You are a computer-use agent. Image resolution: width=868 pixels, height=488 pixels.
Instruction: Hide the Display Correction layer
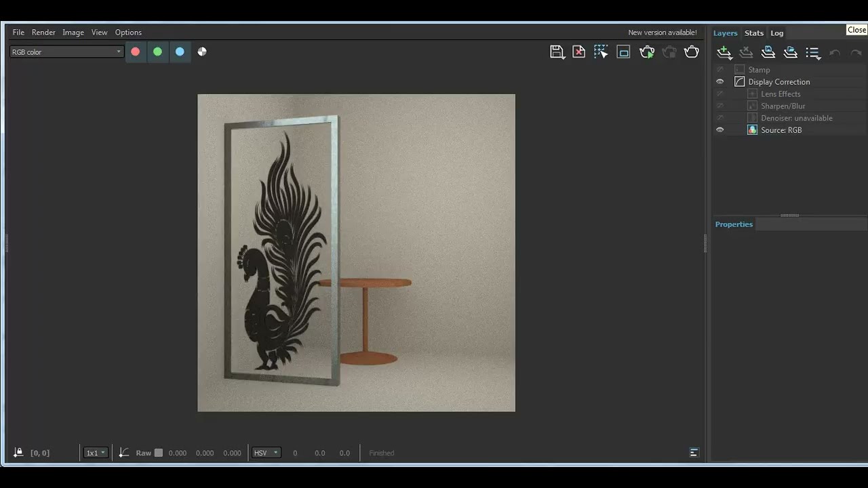point(720,82)
